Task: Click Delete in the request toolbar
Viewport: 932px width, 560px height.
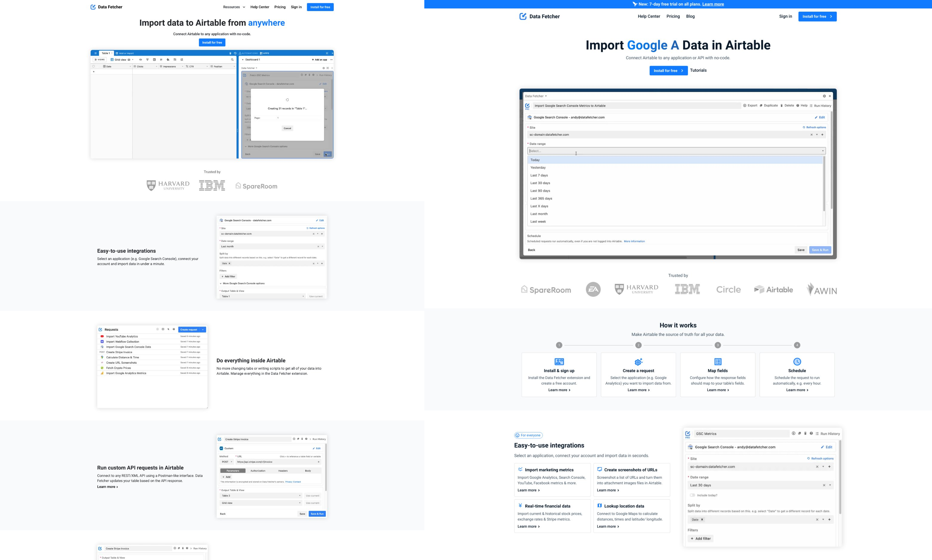Action: [787, 106]
